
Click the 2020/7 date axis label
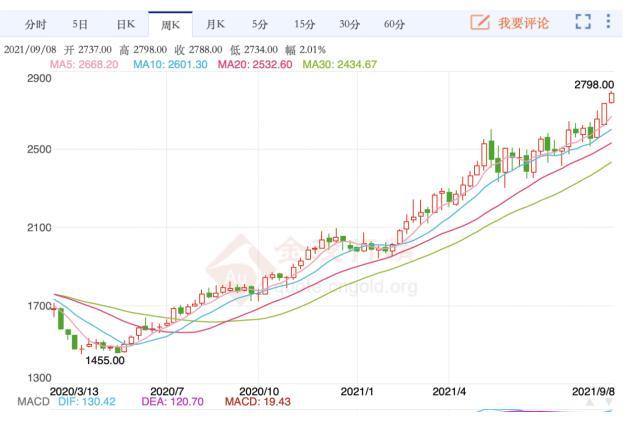click(167, 391)
